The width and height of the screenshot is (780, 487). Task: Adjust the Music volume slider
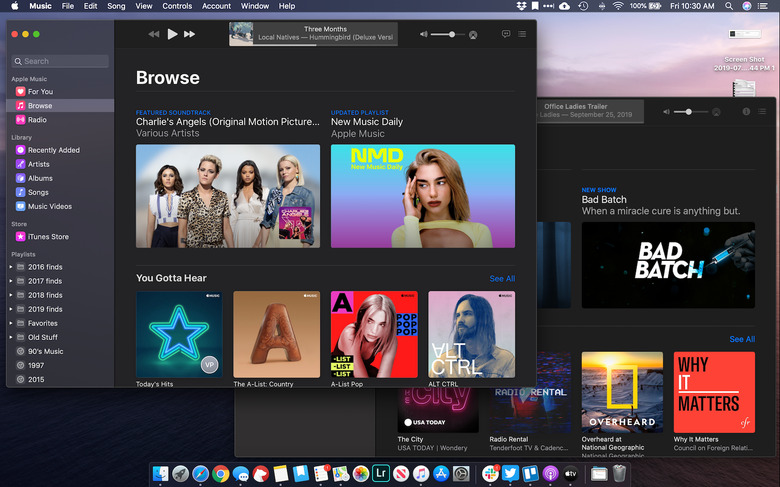coord(452,34)
